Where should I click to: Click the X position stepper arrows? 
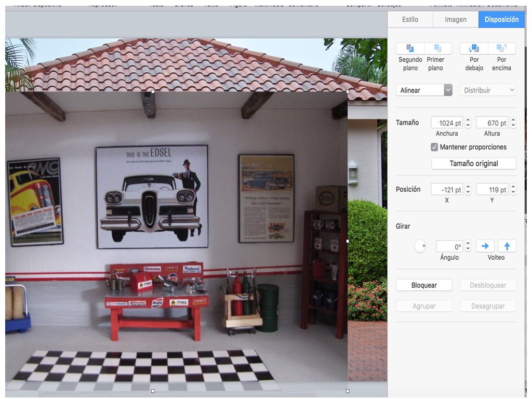(x=468, y=189)
